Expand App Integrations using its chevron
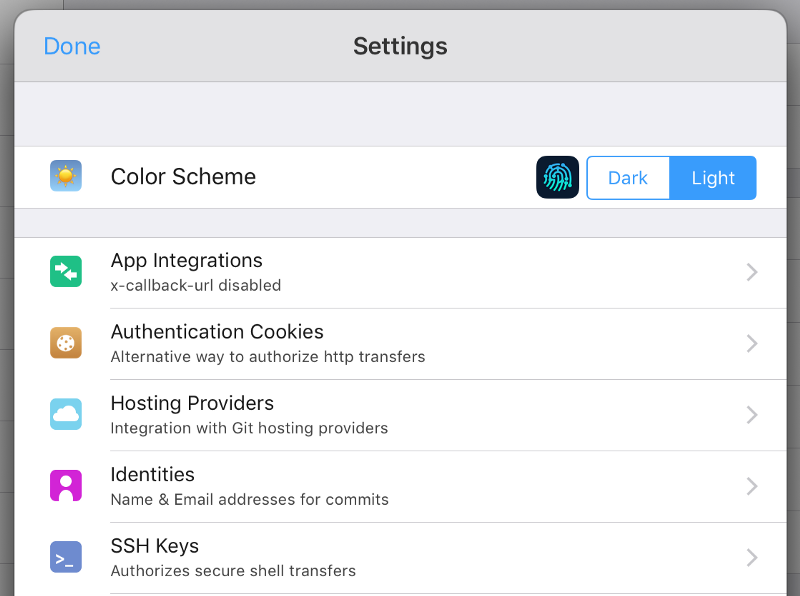 point(752,272)
